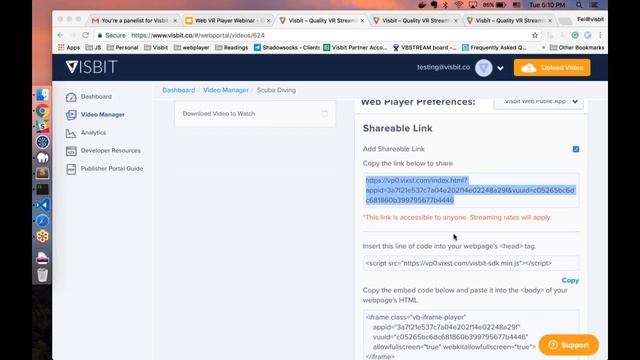Go to Video Manager breadcrumb link

226,90
